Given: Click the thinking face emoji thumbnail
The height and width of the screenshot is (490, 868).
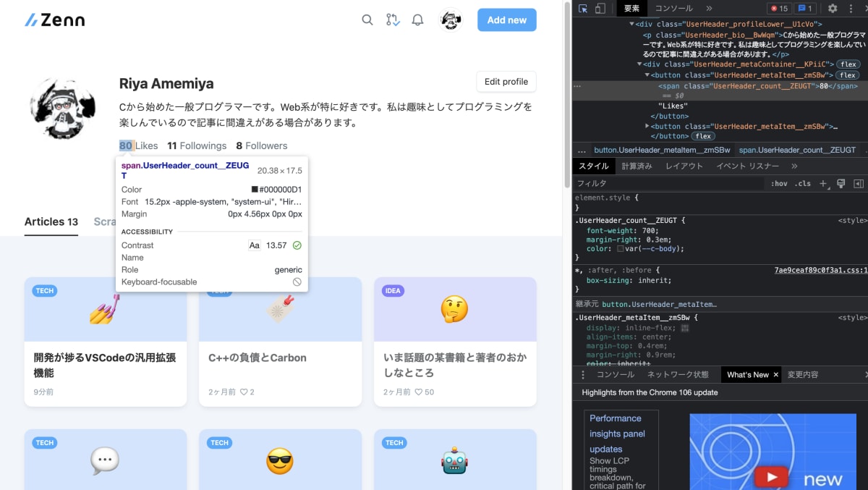Looking at the screenshot, I should click(454, 309).
